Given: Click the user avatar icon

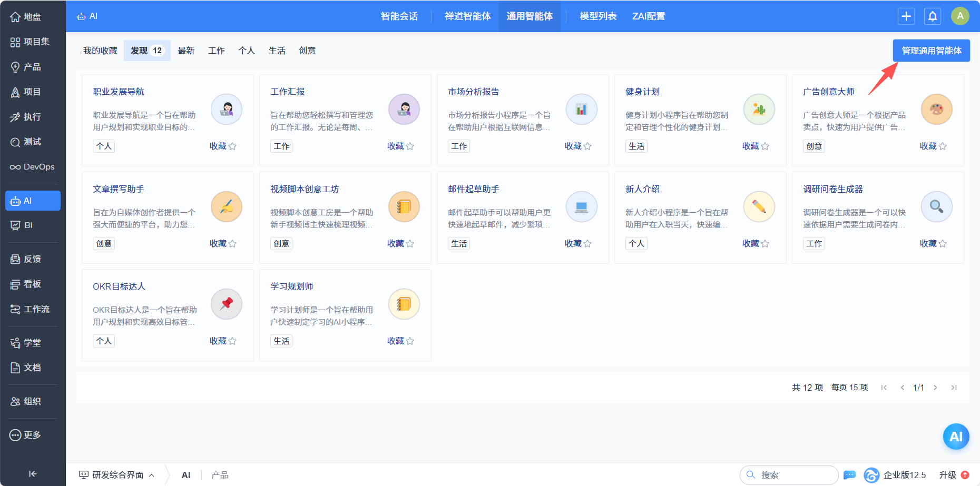Looking at the screenshot, I should coord(960,16).
